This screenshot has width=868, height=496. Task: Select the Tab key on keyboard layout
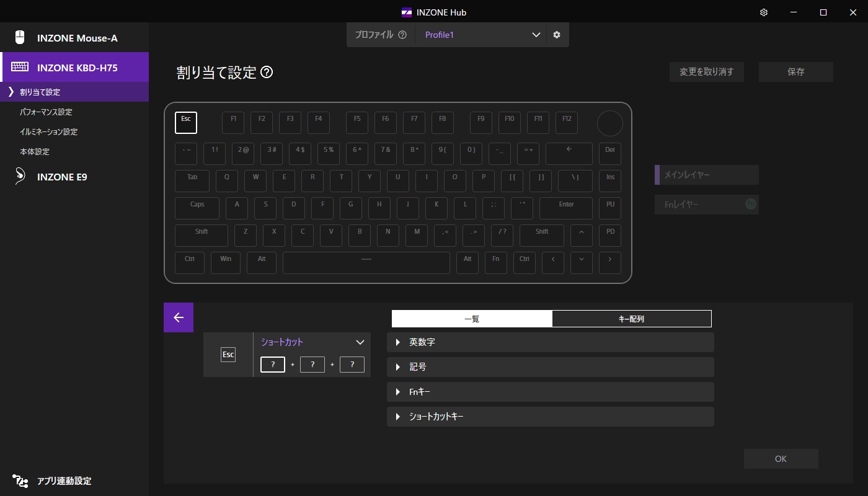192,181
